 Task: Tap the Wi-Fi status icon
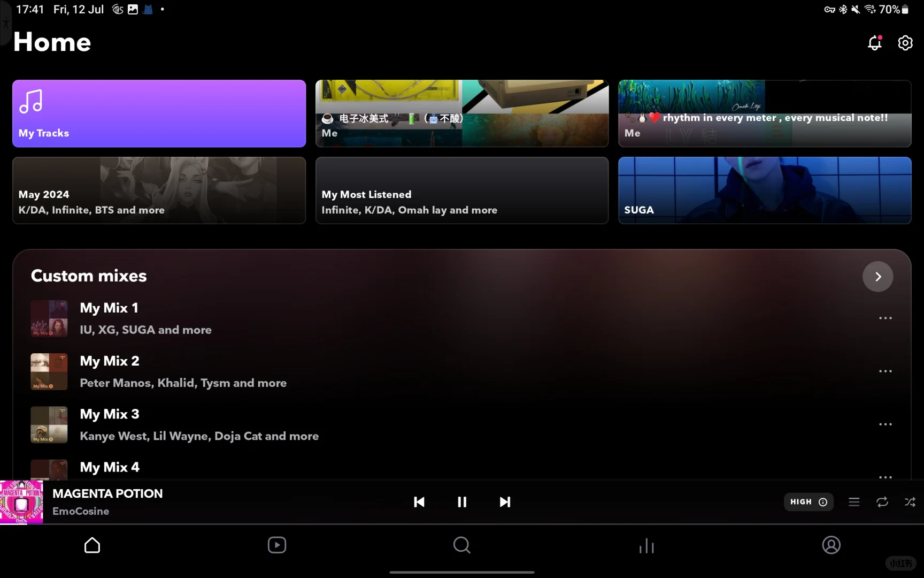click(870, 9)
